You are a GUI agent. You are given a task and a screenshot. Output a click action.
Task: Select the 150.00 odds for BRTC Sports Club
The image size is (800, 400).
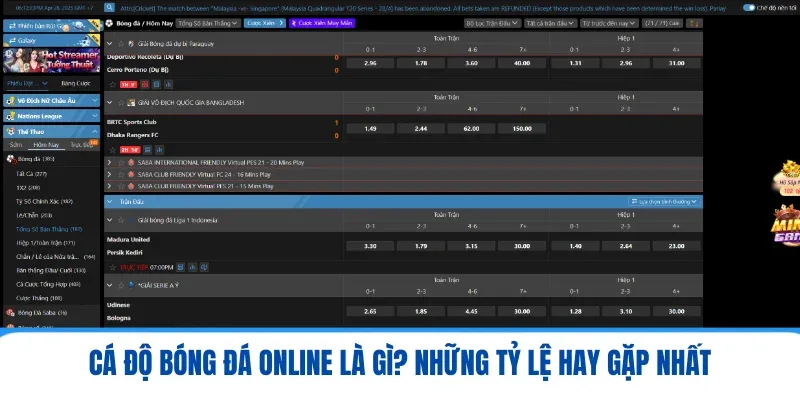(x=522, y=129)
